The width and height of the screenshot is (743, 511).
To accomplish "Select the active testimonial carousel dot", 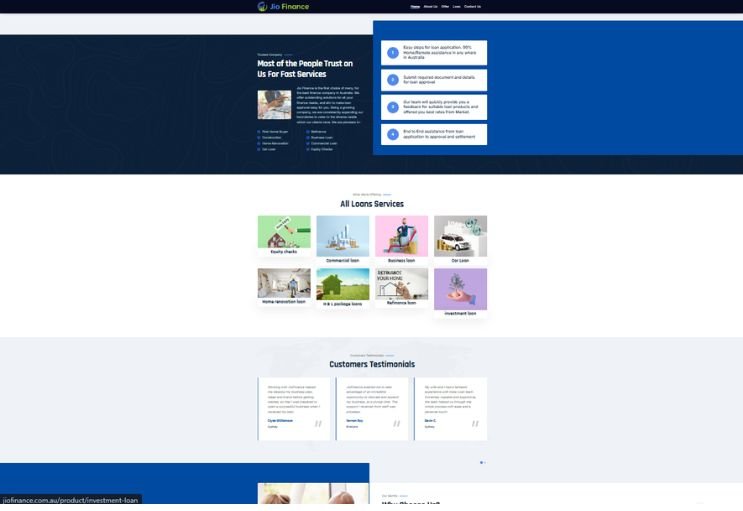I will point(481,462).
